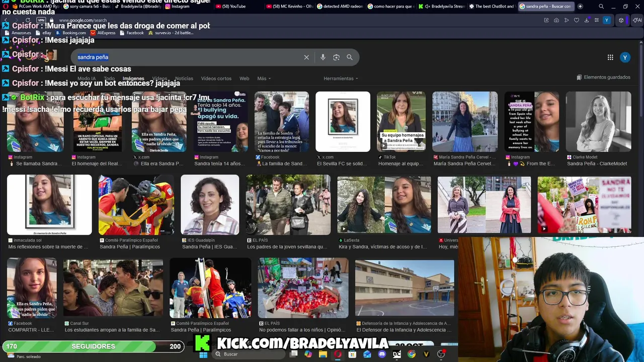Open the "El Defensor de la Infancia" school building image
Screen dimensions: 644x362
[x=405, y=288]
